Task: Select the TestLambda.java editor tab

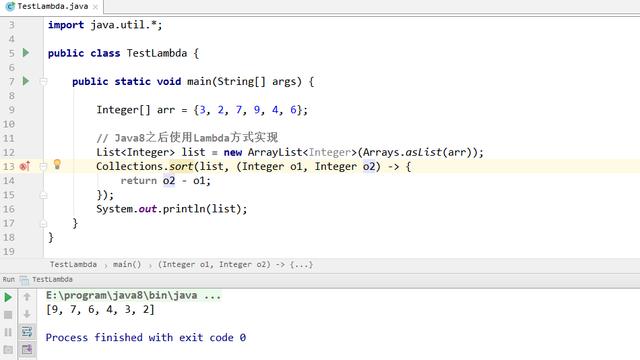Action: click(x=52, y=7)
